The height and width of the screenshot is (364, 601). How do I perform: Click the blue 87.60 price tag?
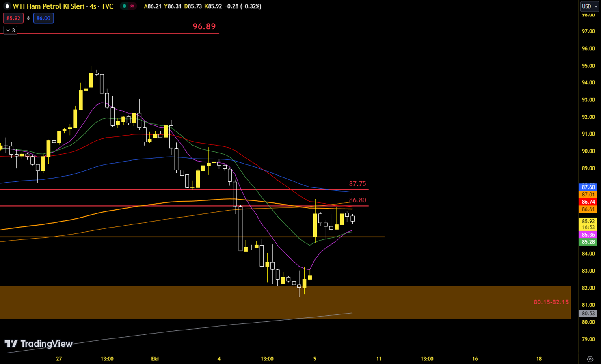(x=588, y=187)
